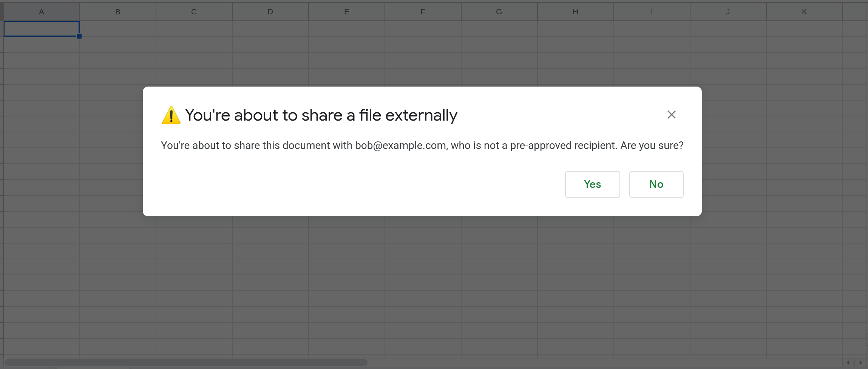This screenshot has height=369, width=868.
Task: Click the dialog title about sharing externally
Action: 321,115
